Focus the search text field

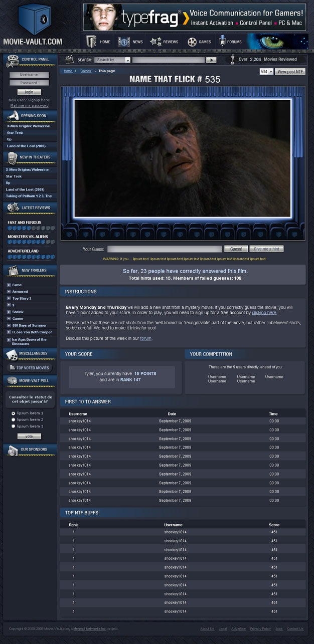point(169,60)
